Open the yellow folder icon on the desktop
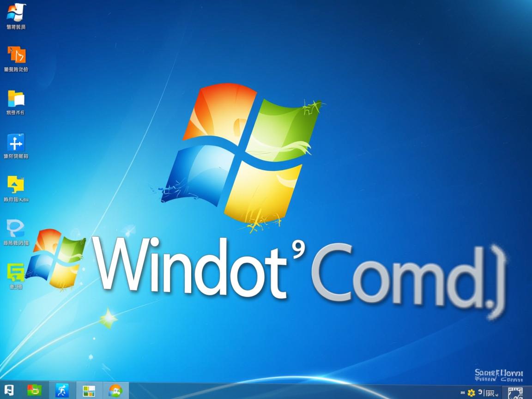The width and height of the screenshot is (532, 399). coord(16,99)
